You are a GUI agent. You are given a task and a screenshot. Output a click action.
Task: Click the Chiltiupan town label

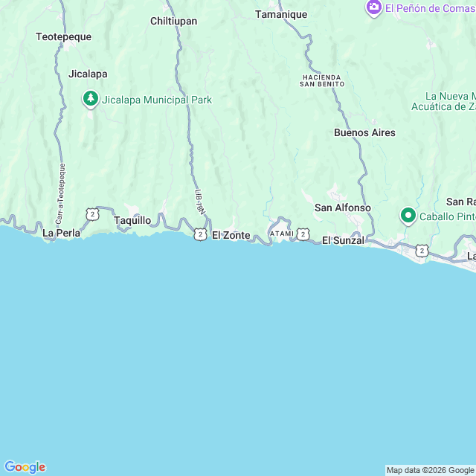pos(173,22)
